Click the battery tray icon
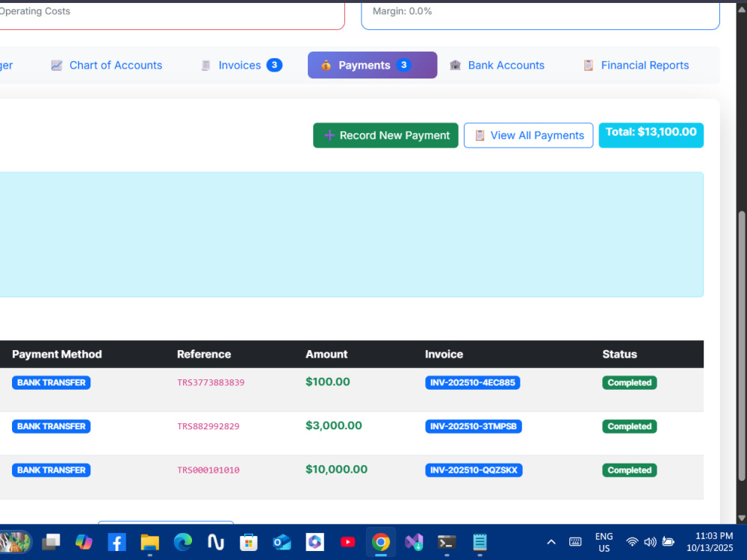 click(669, 542)
